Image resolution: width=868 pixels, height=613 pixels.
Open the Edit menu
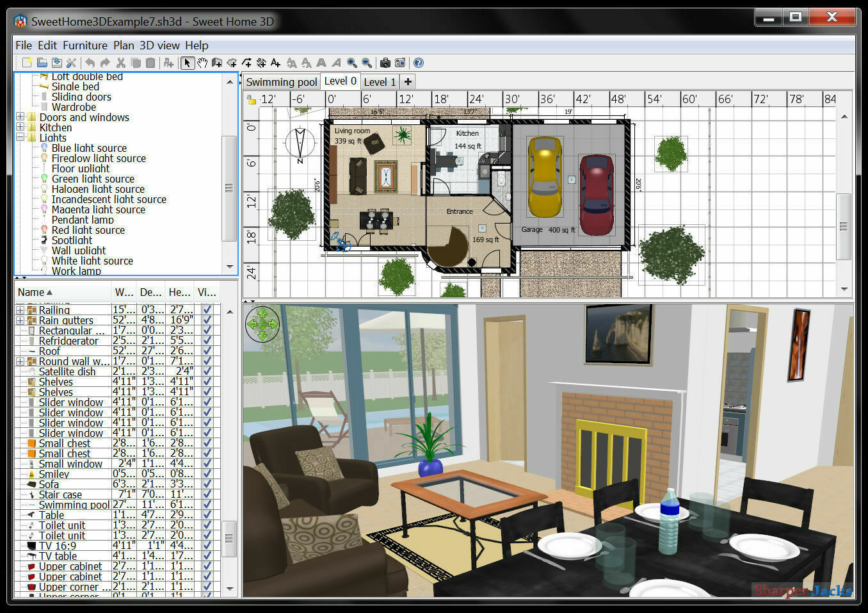[x=47, y=45]
